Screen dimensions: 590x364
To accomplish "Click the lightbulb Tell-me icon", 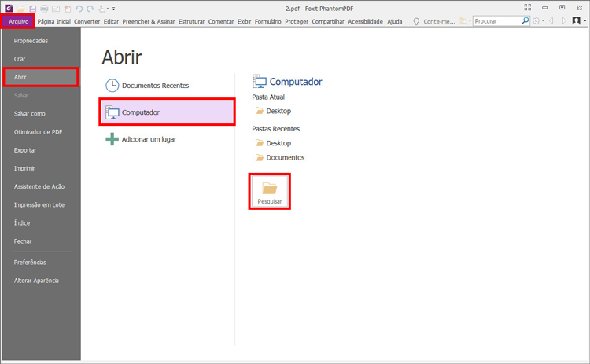I will 416,21.
